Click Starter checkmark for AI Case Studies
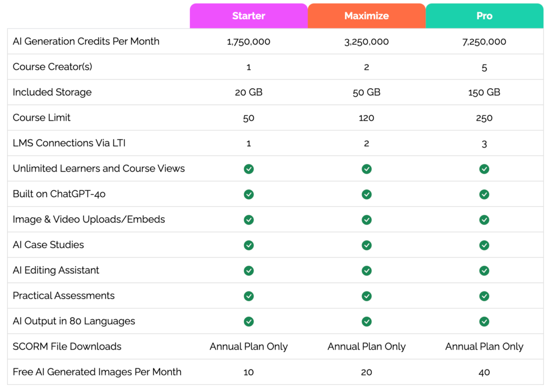 (x=249, y=245)
